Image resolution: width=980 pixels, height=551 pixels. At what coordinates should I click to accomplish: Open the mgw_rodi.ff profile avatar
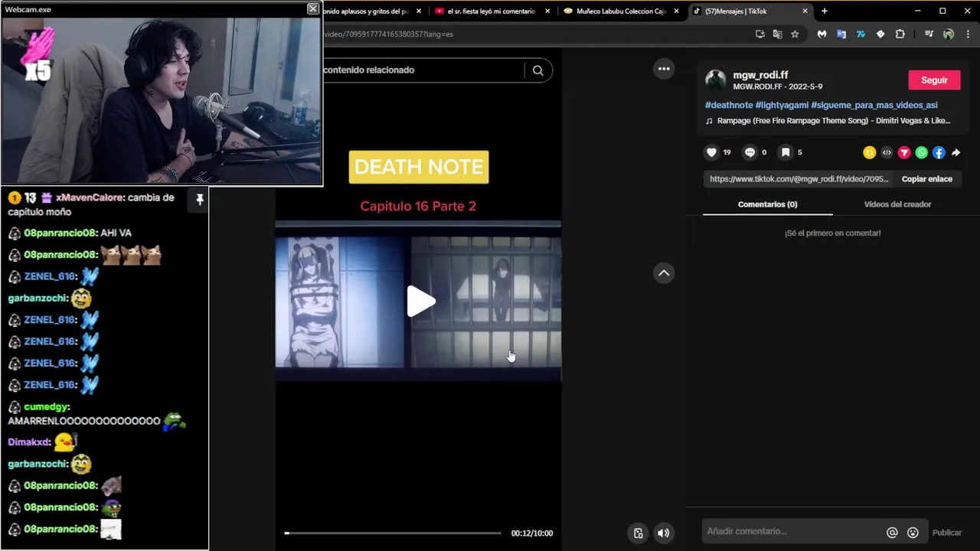(x=716, y=80)
